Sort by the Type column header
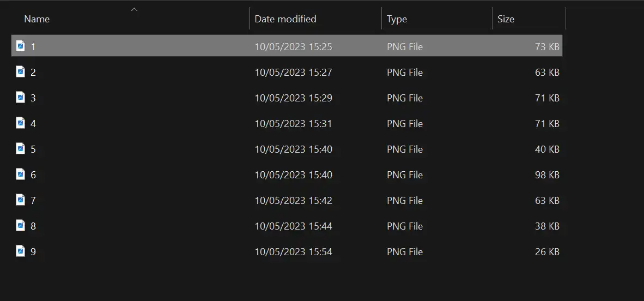The height and width of the screenshot is (301, 644). click(x=397, y=19)
